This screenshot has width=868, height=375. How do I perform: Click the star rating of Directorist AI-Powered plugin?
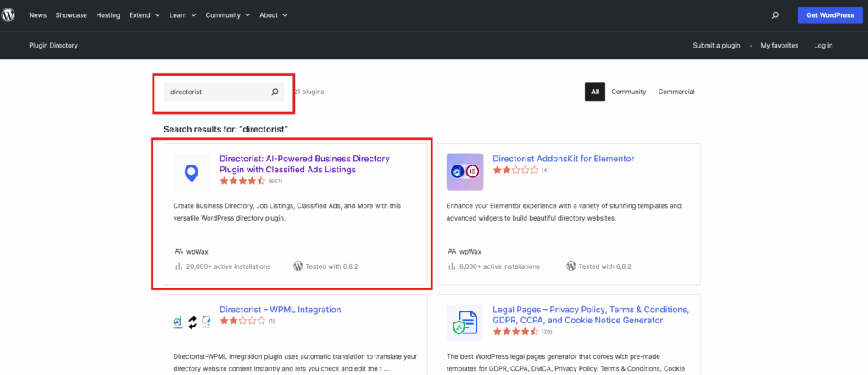tap(243, 181)
